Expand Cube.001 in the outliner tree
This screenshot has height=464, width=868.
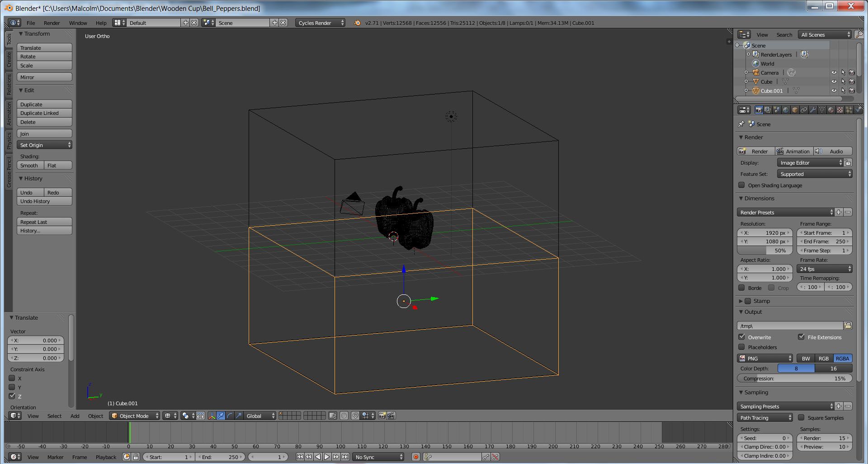pyautogui.click(x=746, y=90)
